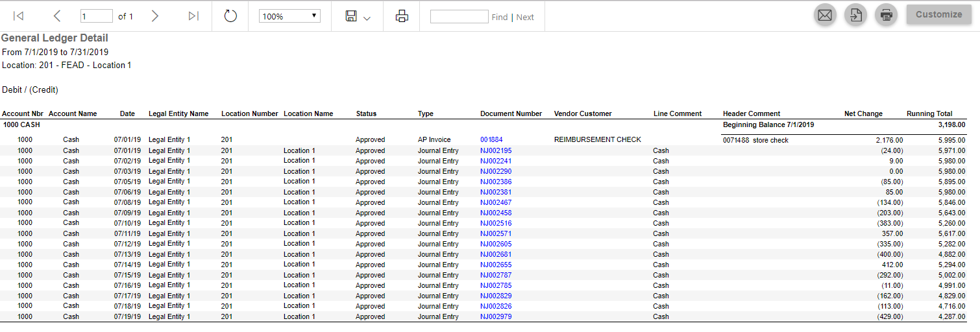The height and width of the screenshot is (332, 980).
Task: Open journal entry NJ002979
Action: [x=496, y=316]
